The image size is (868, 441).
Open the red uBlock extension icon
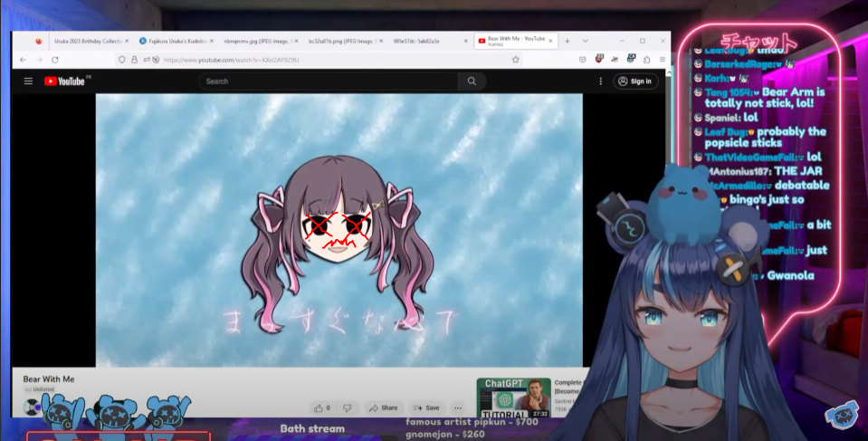click(599, 59)
